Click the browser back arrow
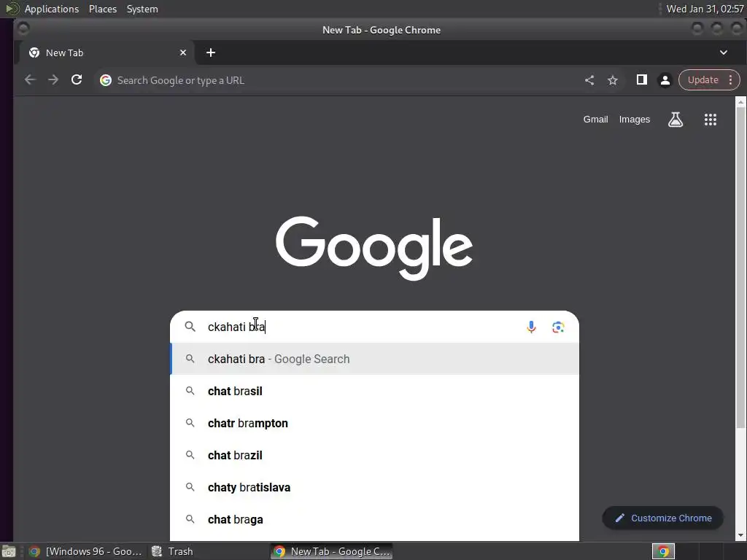 (30, 80)
